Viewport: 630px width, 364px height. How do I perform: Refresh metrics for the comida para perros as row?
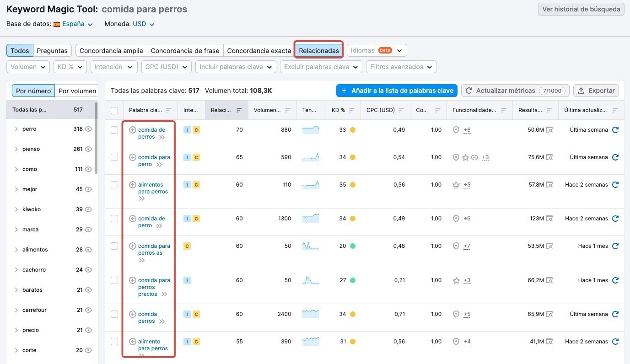tap(615, 246)
